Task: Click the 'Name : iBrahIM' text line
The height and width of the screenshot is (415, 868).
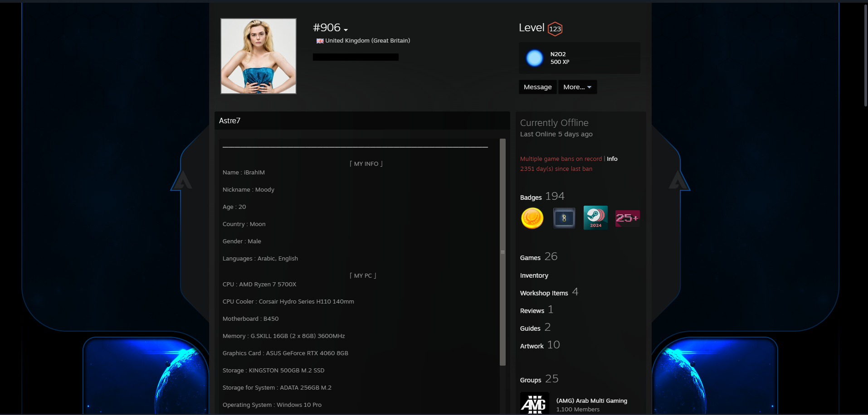Action: (244, 173)
